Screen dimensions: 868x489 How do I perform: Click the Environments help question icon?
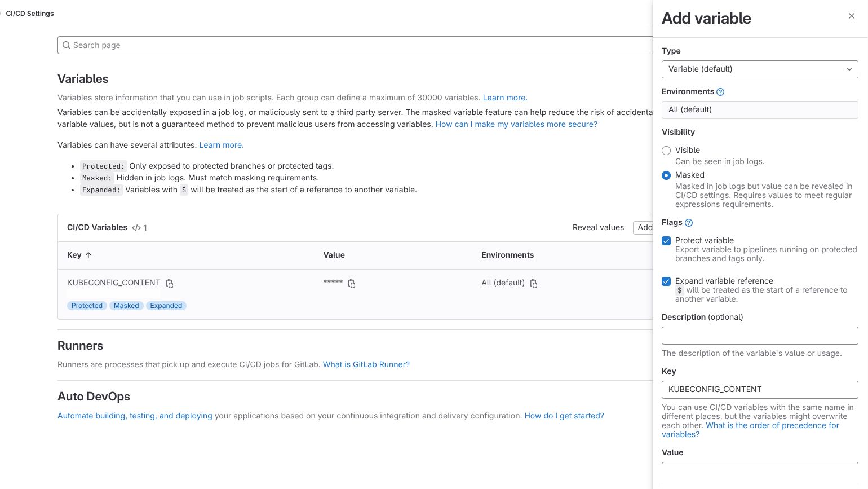tap(720, 92)
